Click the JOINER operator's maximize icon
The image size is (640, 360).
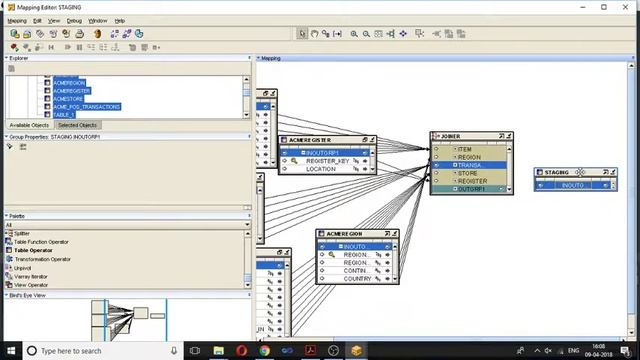(502, 136)
